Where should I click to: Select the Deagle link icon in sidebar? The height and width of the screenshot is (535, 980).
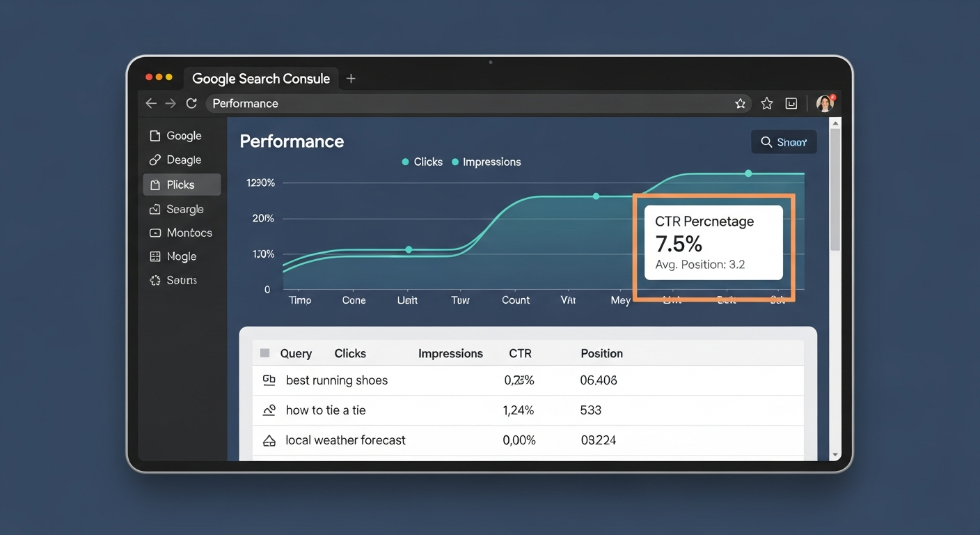point(155,160)
